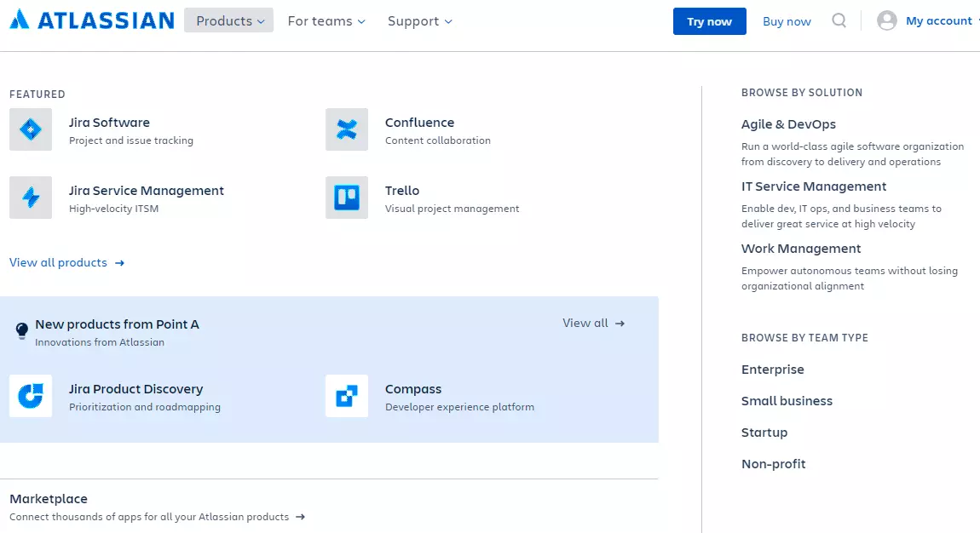
Task: Expand the Support dropdown
Action: click(x=419, y=20)
